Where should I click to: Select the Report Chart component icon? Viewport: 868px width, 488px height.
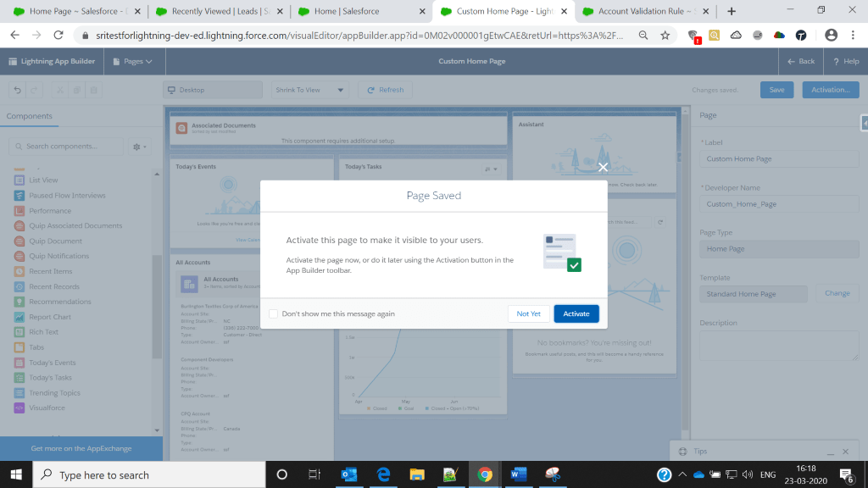pyautogui.click(x=20, y=317)
